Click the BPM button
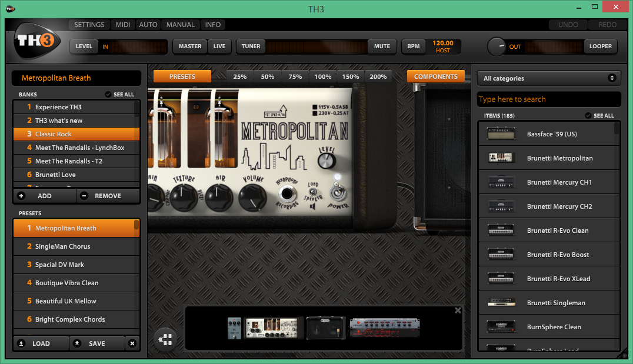Viewport: 633px width, 364px height. pos(414,46)
